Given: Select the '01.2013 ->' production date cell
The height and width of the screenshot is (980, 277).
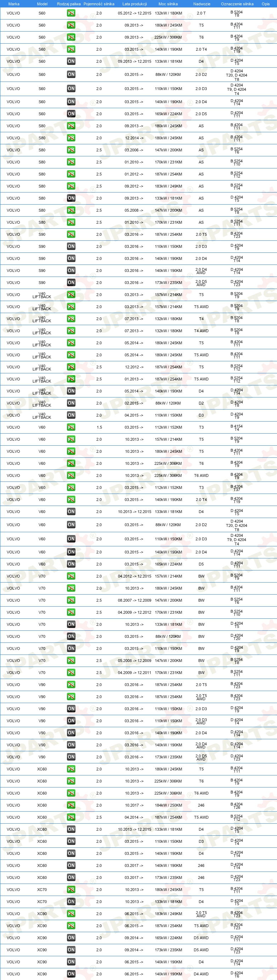Looking at the screenshot, I should 134,379.
